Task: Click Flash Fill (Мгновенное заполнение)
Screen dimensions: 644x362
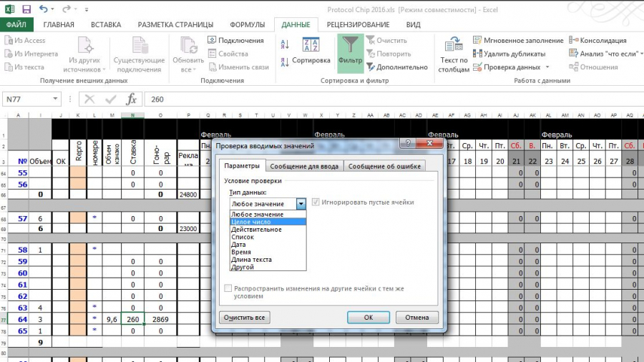Action: [x=518, y=40]
